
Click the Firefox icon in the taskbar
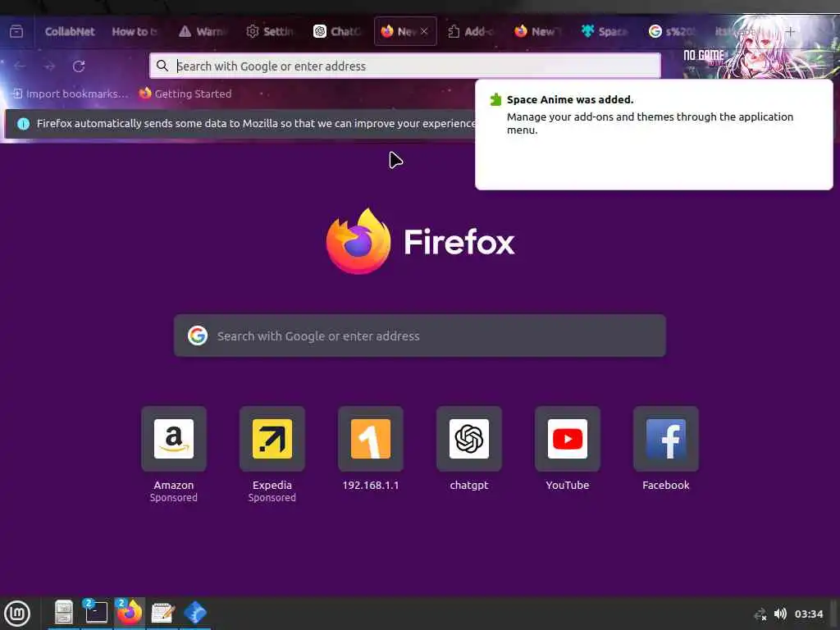(130, 613)
